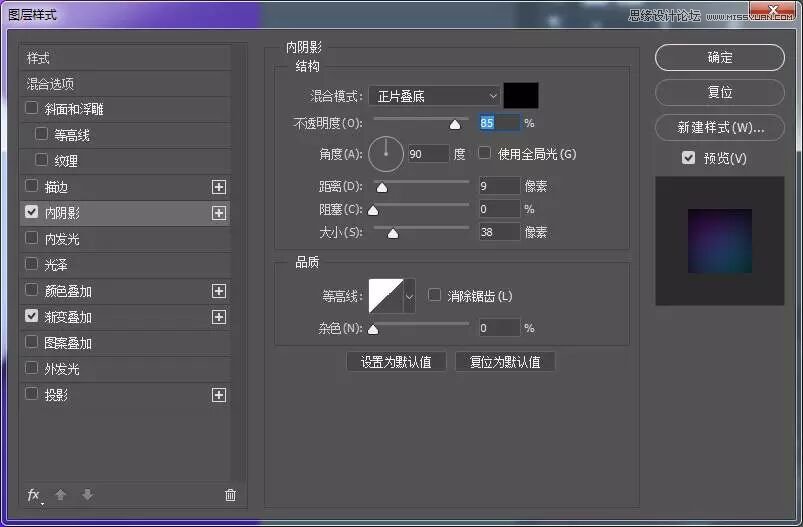
Task: Open the fx effects menu icon
Action: pyautogui.click(x=34, y=495)
